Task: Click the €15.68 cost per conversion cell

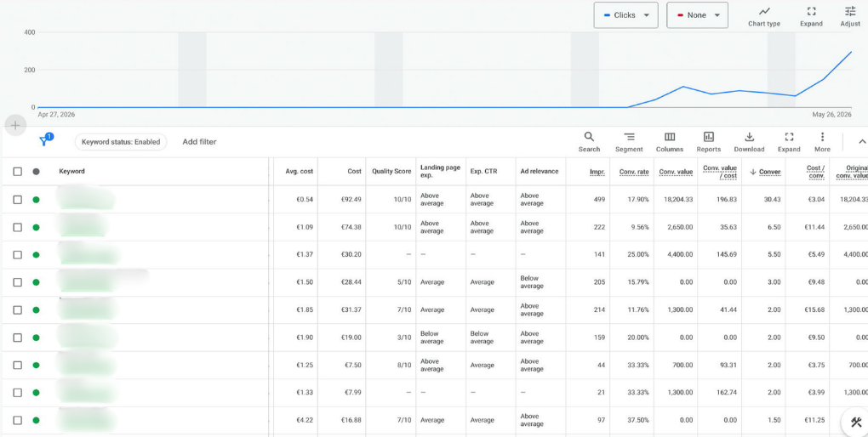Action: [815, 309]
